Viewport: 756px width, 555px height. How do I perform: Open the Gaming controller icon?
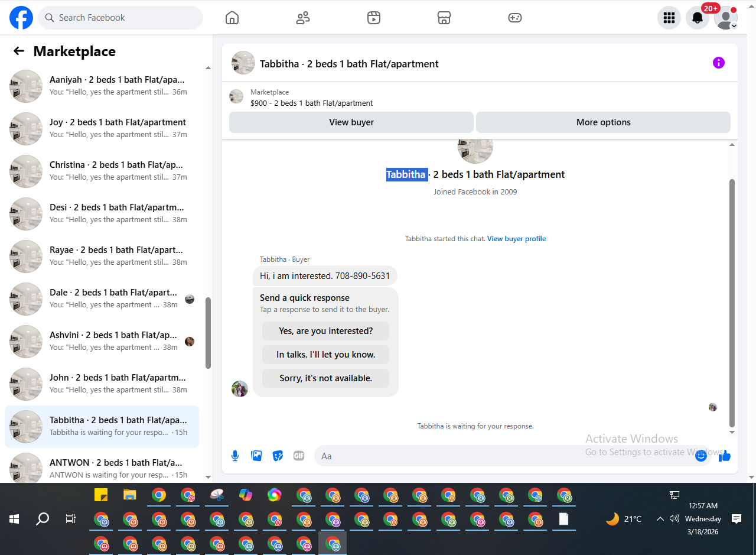[515, 18]
